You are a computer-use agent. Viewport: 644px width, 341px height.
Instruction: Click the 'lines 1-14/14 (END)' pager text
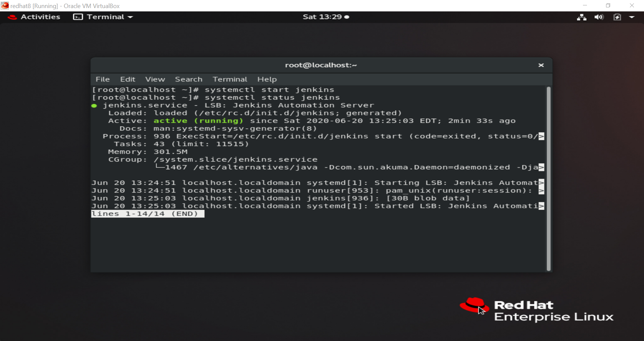pyautogui.click(x=148, y=214)
